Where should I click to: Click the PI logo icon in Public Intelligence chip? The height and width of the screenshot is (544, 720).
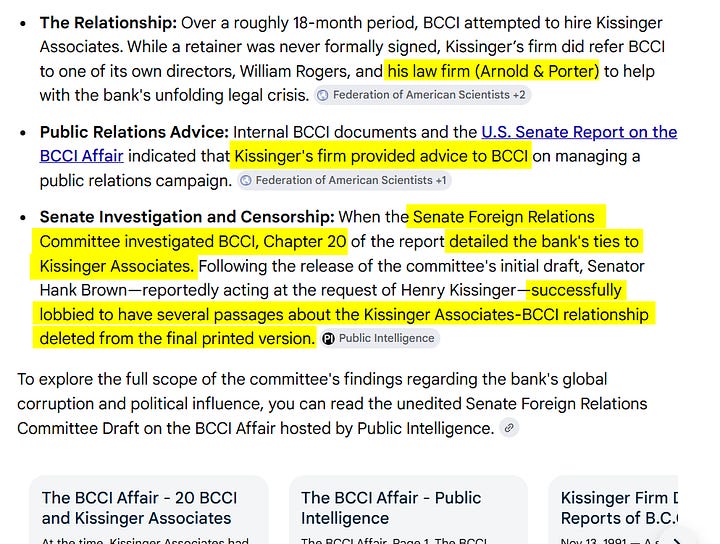click(328, 339)
